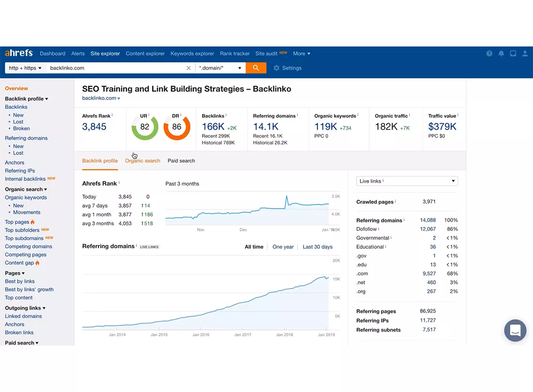Screen dimensions: 533x392
Task: Expand the Live links dropdown
Action: click(x=407, y=181)
